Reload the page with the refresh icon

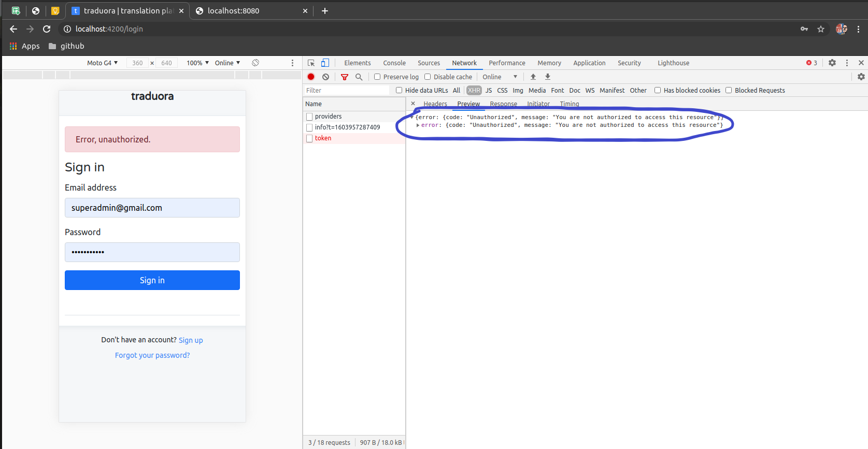point(47,29)
